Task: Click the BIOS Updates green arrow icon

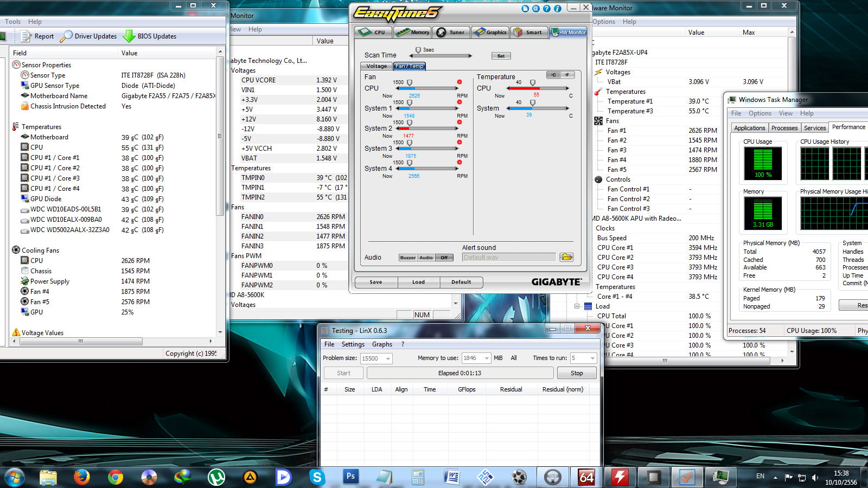Action: [x=129, y=36]
